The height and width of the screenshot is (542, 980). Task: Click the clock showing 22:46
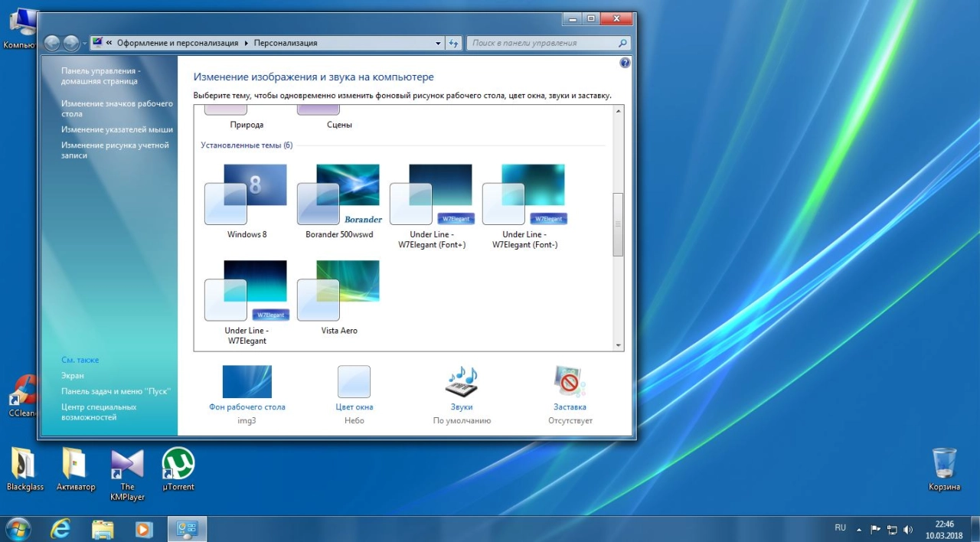click(x=944, y=524)
